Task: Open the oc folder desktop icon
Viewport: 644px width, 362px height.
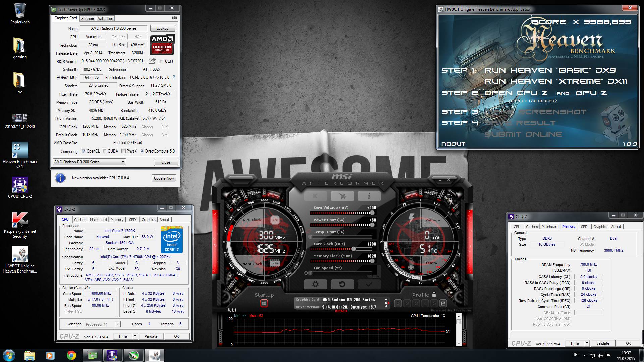Action: pyautogui.click(x=19, y=83)
